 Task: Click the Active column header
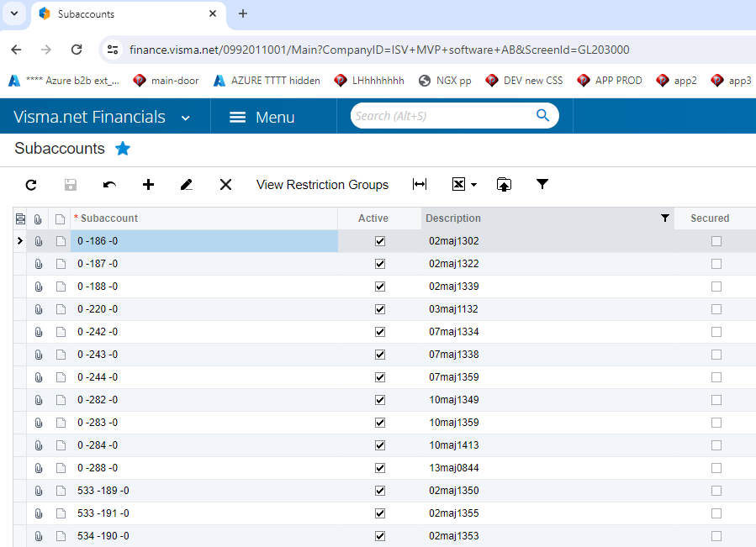(x=373, y=218)
